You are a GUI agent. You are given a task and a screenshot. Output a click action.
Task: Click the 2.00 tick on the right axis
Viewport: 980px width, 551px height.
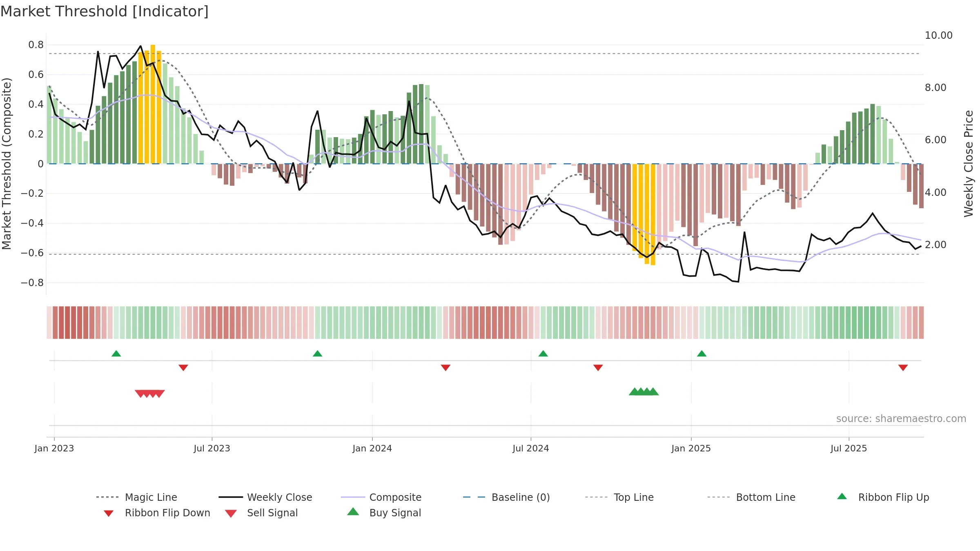935,245
